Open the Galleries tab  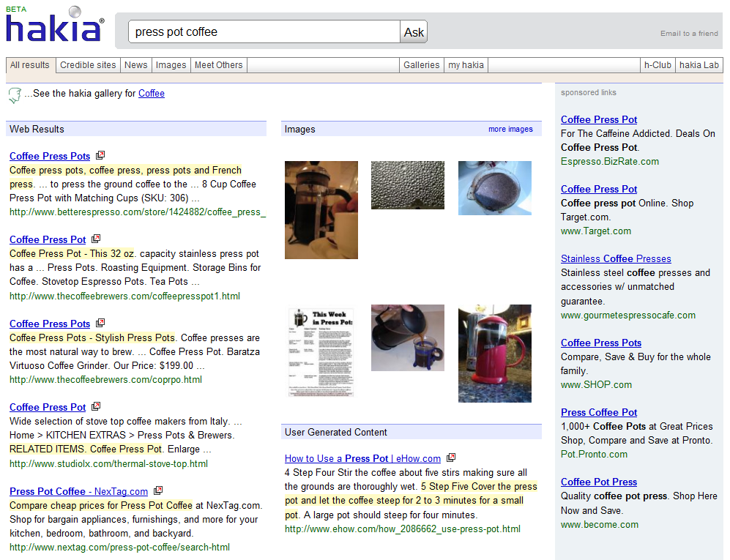[x=421, y=65]
